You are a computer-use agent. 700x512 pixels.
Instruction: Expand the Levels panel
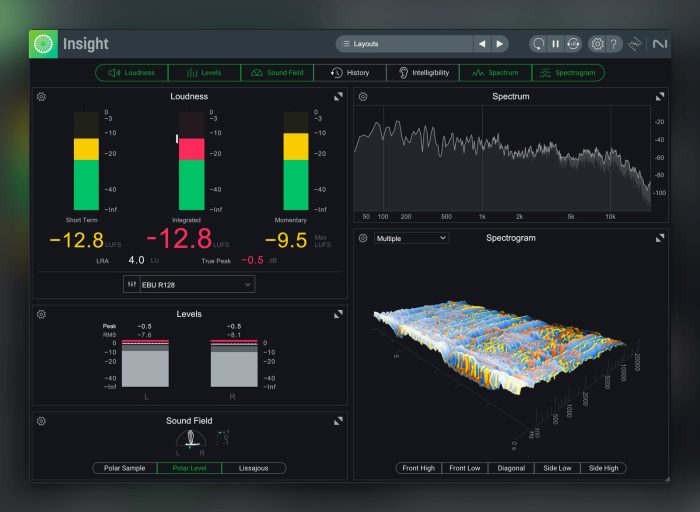338,314
